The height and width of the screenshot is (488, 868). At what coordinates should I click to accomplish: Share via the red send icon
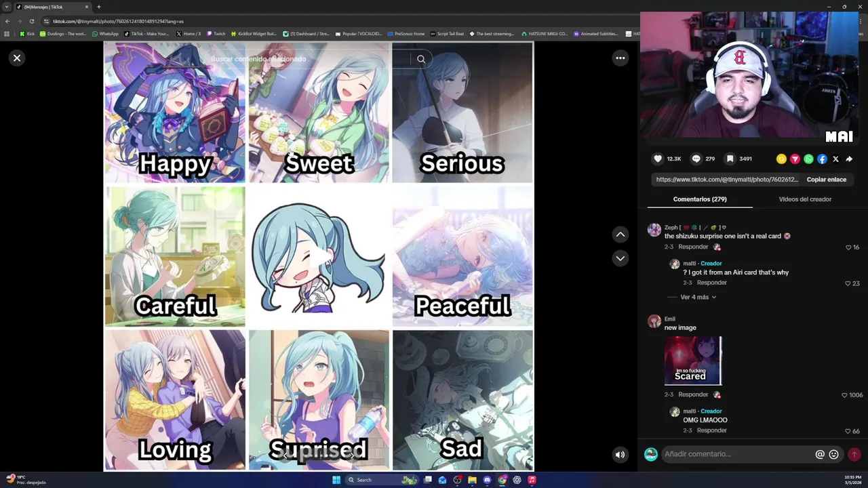click(795, 159)
